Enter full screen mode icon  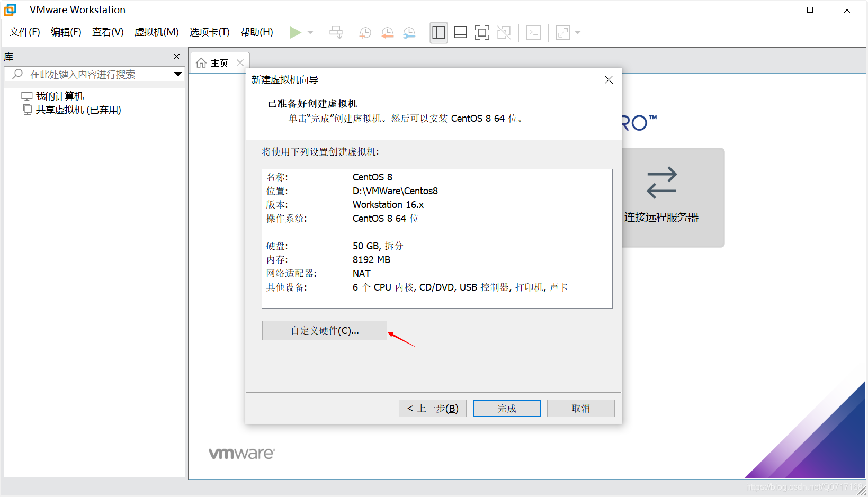(x=482, y=32)
